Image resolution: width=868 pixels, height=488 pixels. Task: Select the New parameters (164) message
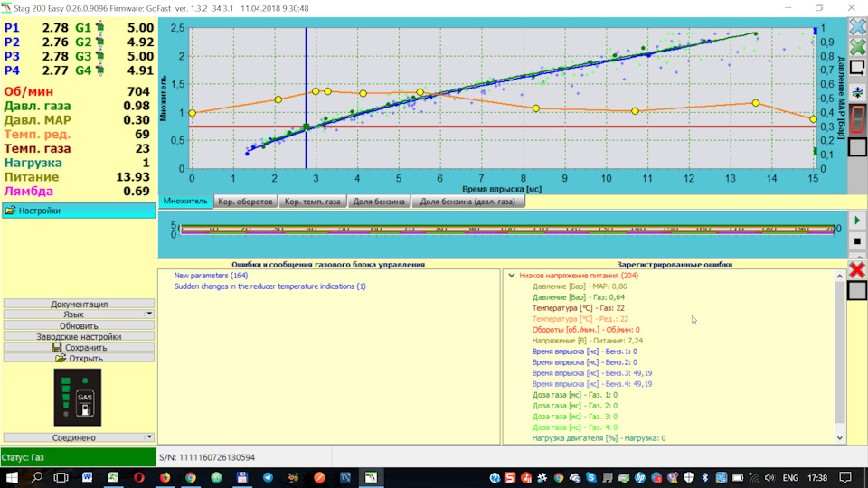tap(211, 275)
